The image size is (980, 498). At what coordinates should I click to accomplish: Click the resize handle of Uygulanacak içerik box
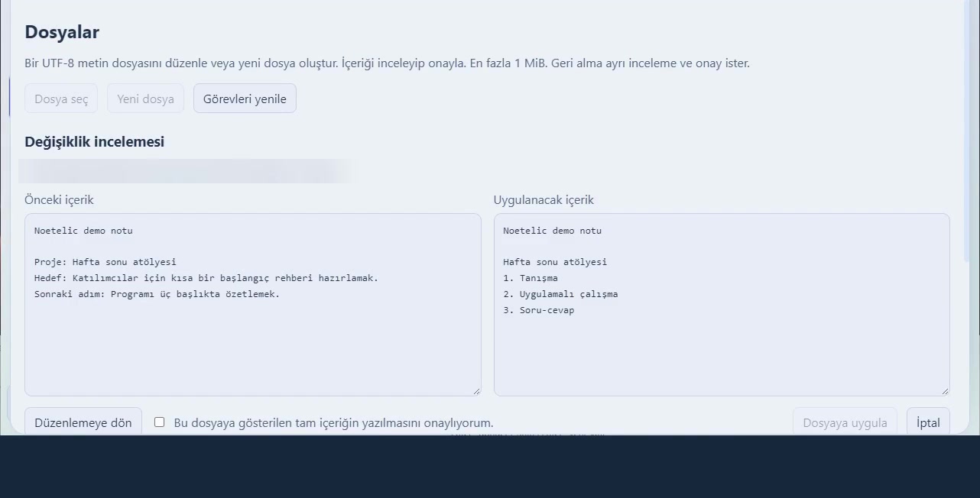[x=945, y=391]
